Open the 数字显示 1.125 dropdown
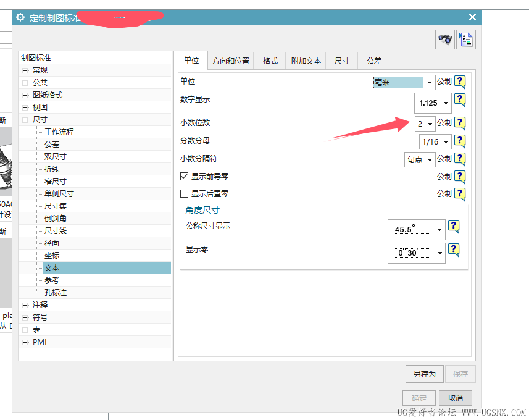 (x=433, y=103)
